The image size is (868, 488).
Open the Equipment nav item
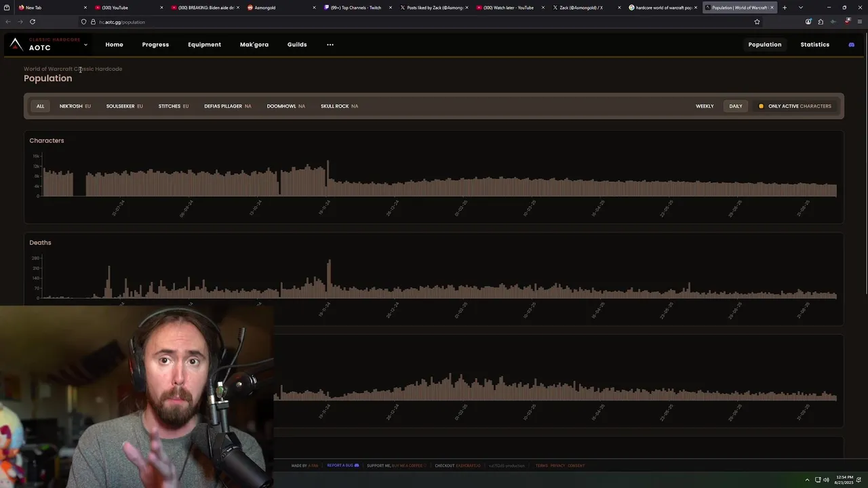[x=205, y=45]
